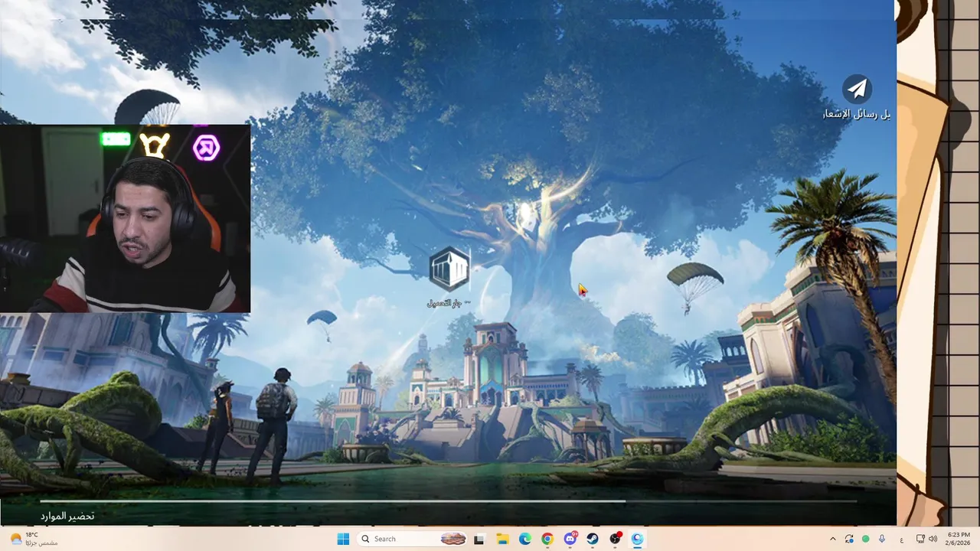The width and height of the screenshot is (980, 551).
Task: Show hidden system tray icons
Action: (833, 539)
